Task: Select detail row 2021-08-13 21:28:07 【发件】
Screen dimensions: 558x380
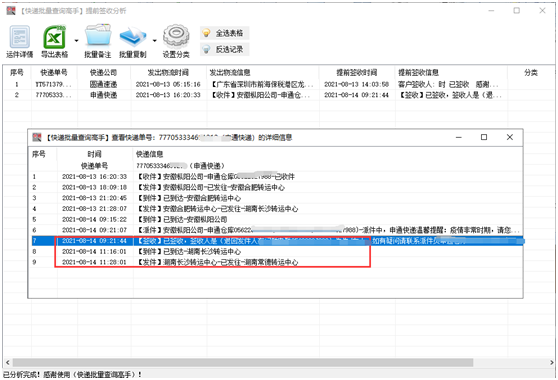Action: tap(276, 209)
